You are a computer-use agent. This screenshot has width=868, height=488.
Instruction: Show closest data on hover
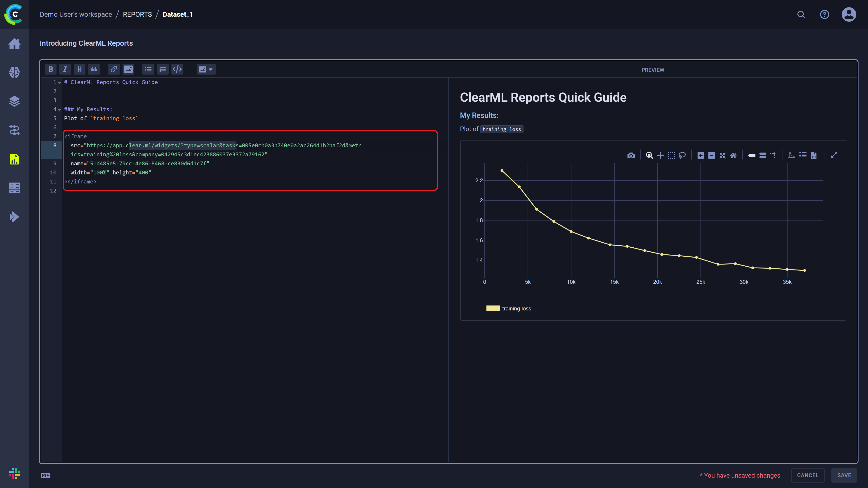(752, 155)
